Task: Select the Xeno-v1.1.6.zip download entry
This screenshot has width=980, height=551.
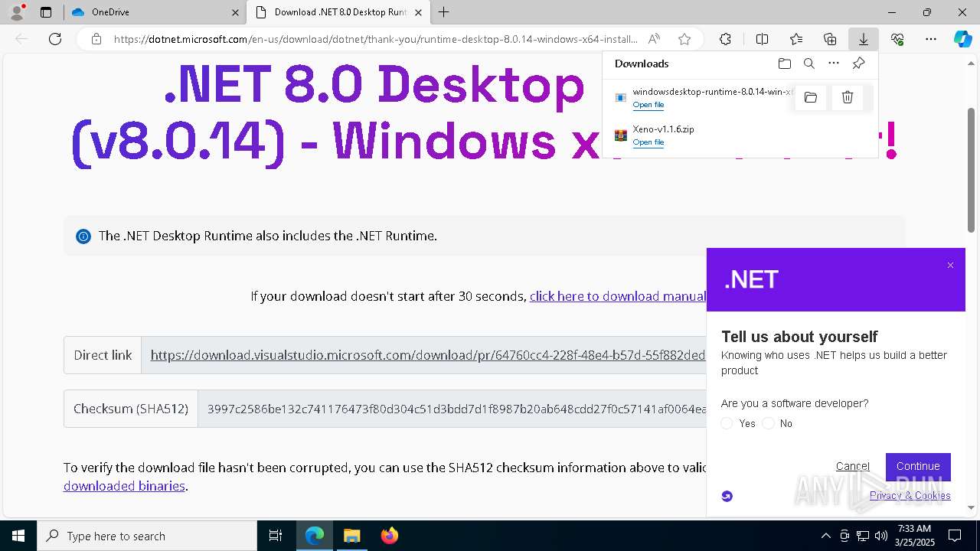Action: point(740,135)
